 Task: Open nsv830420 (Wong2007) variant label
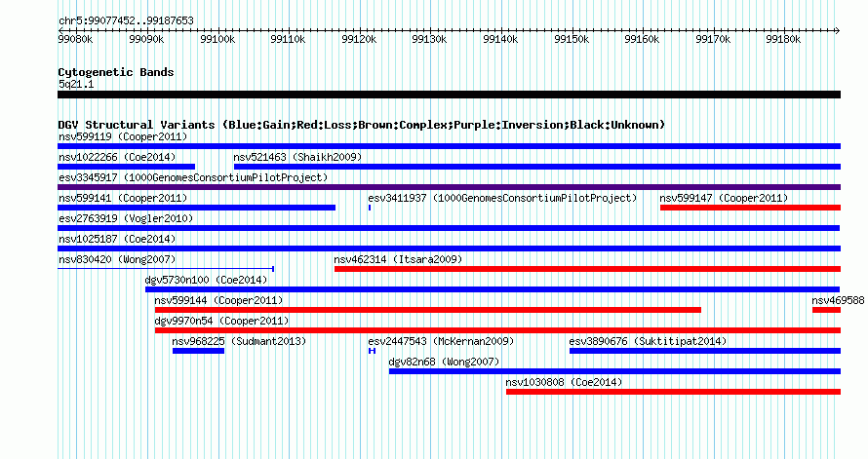[x=117, y=259]
